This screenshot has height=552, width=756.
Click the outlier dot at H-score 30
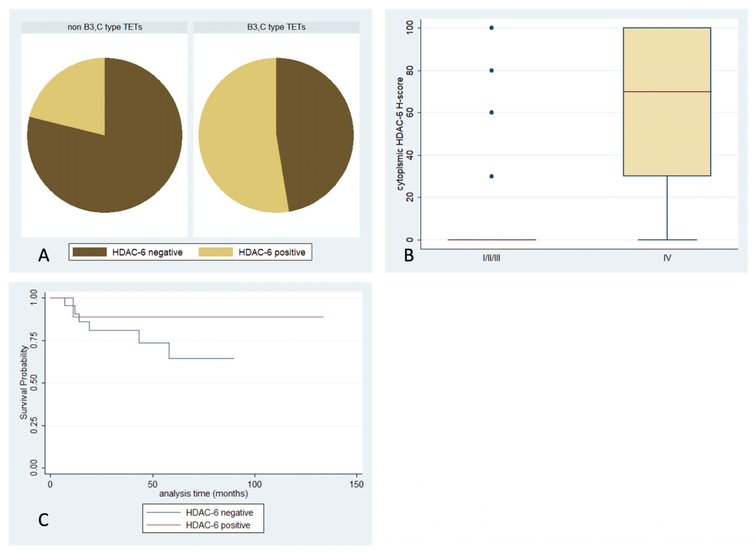(491, 176)
